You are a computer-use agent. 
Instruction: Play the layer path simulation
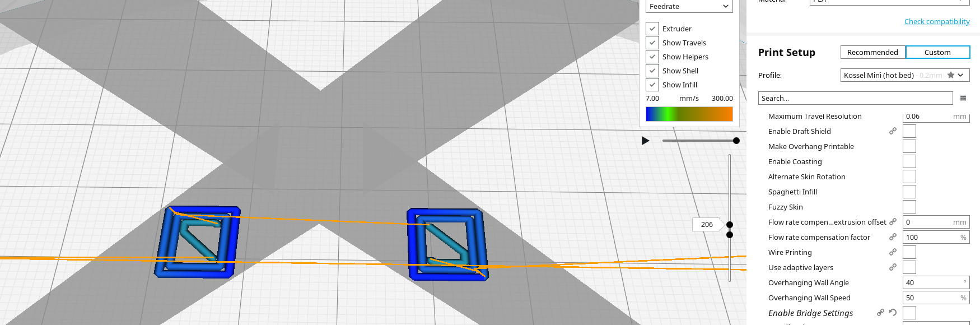pos(645,141)
